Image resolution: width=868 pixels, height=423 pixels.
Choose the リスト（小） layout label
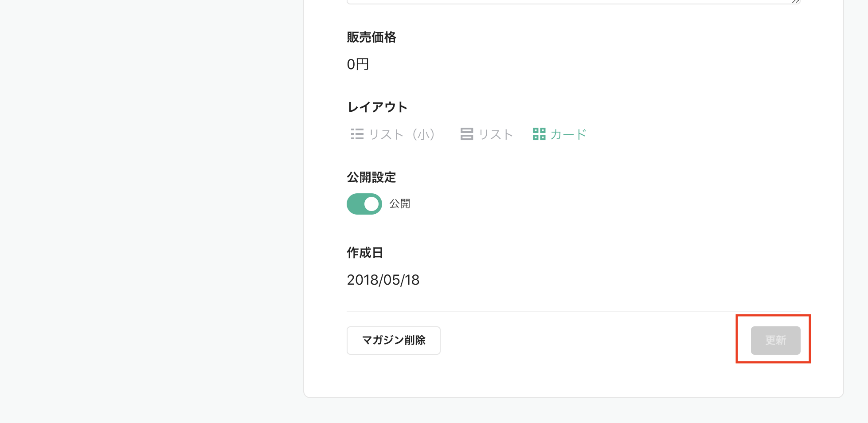point(402,134)
